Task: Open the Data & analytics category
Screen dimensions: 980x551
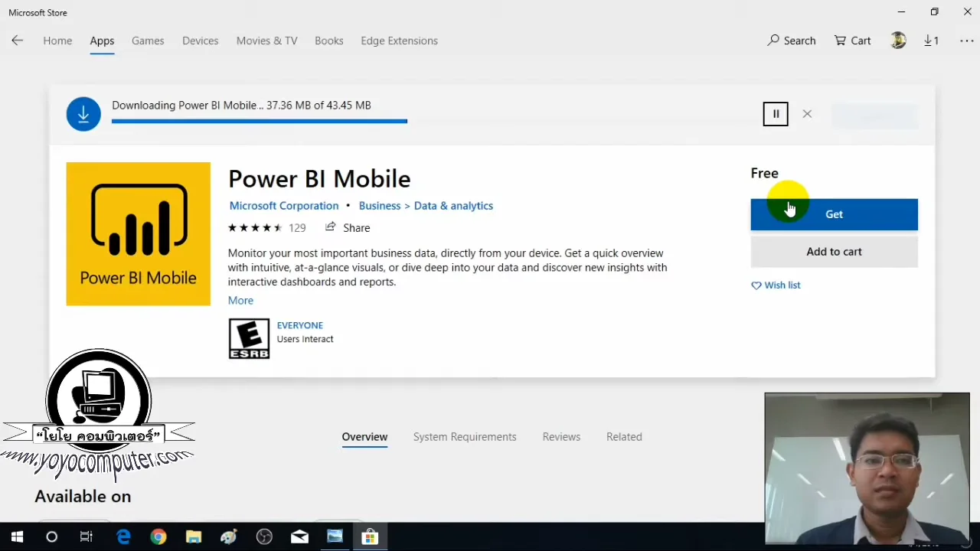Action: pyautogui.click(x=453, y=205)
